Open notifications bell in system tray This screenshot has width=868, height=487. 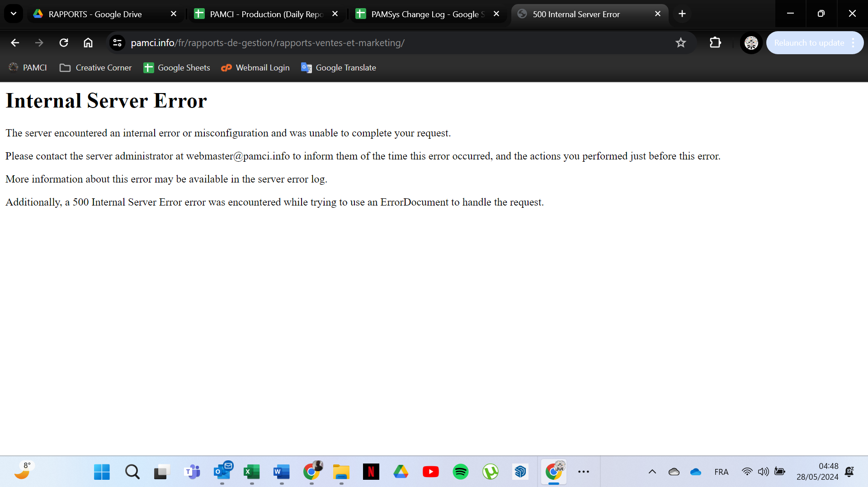[849, 472]
